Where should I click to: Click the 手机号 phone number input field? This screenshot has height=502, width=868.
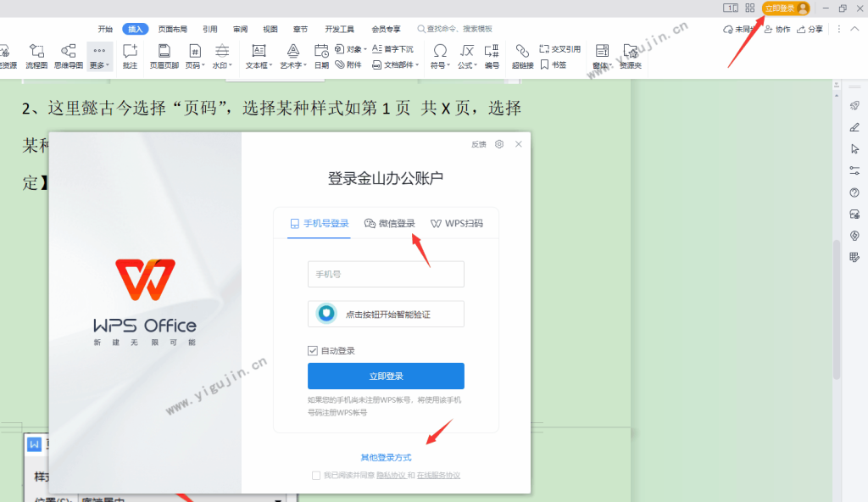pos(386,274)
